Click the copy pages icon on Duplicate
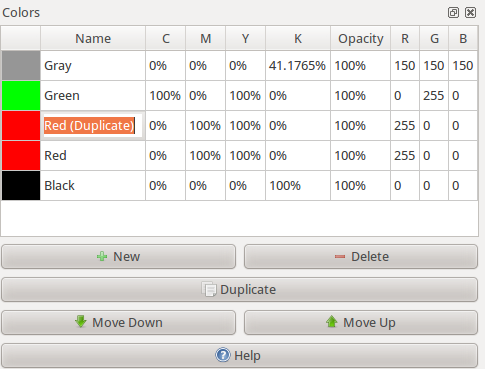 click(209, 289)
